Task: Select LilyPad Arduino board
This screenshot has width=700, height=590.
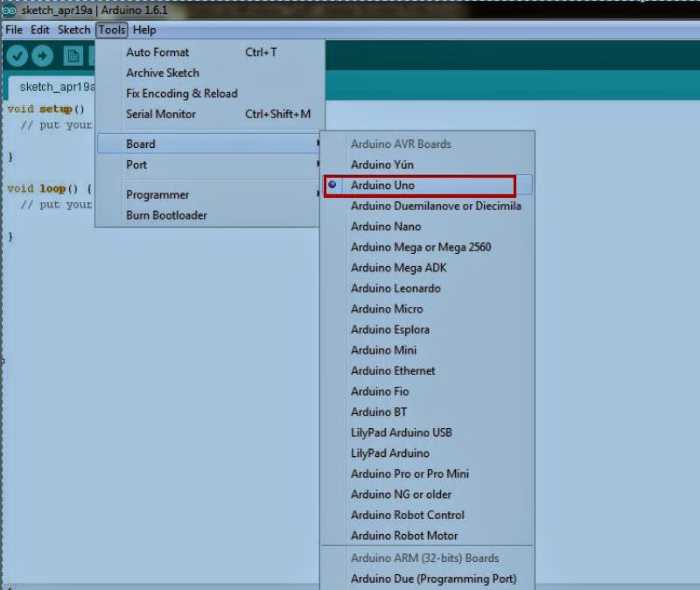Action: click(428, 453)
